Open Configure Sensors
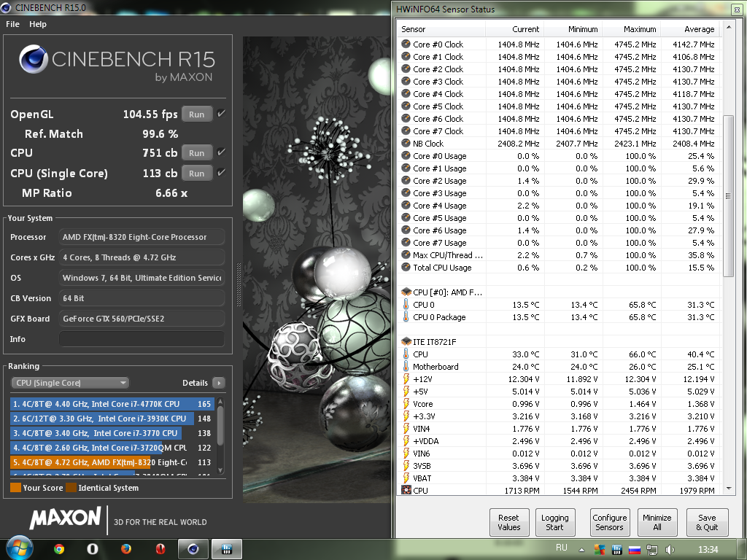 click(609, 522)
